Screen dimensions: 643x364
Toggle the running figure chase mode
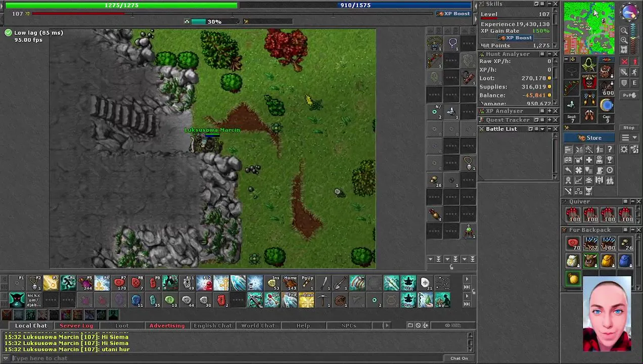click(x=634, y=72)
